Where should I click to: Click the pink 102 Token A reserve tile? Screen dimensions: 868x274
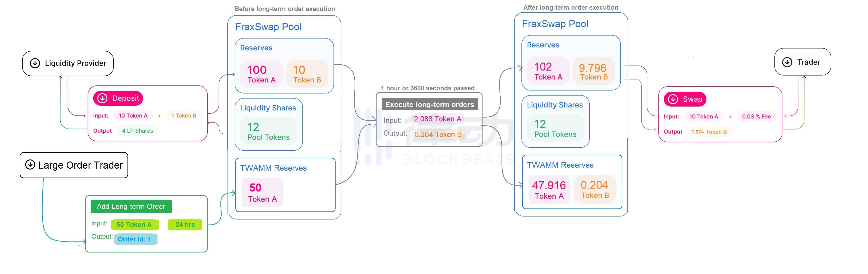[548, 71]
